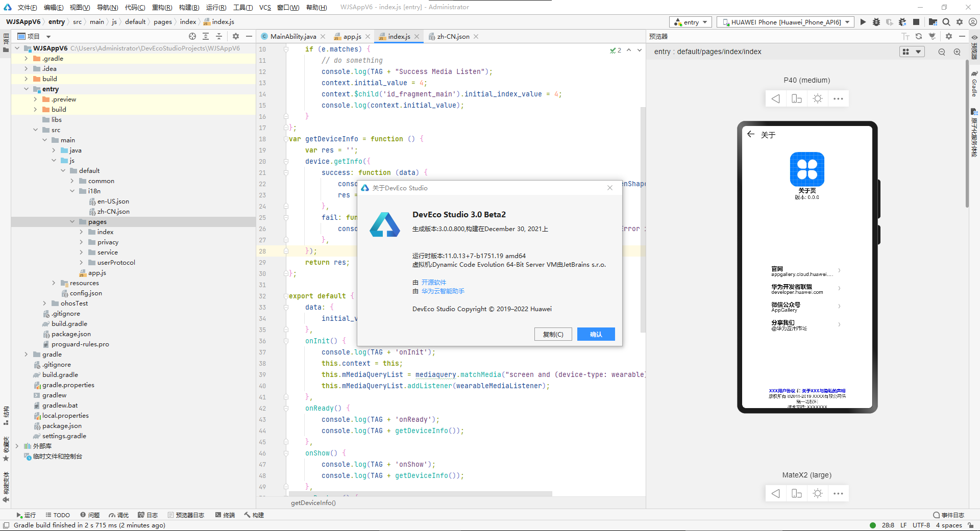The image size is (980, 531).
Task: Open the event log in the status bar
Action: pos(949,515)
